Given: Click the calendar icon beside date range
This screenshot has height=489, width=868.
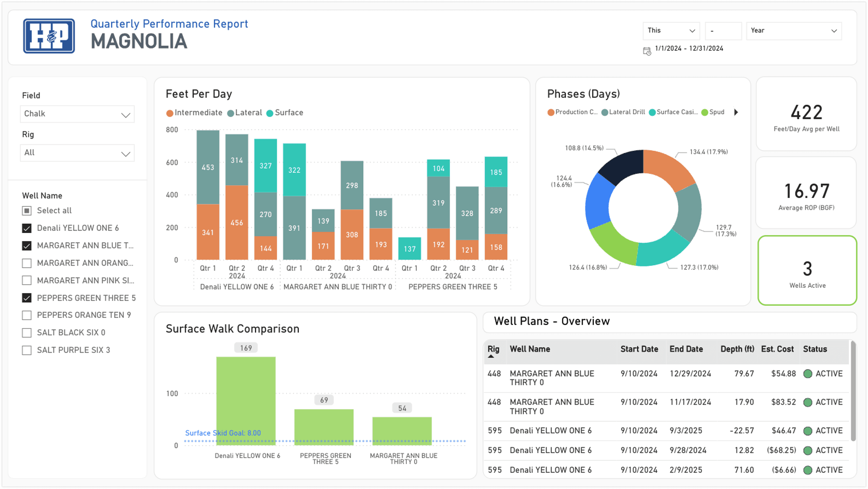Looking at the screenshot, I should tap(647, 51).
